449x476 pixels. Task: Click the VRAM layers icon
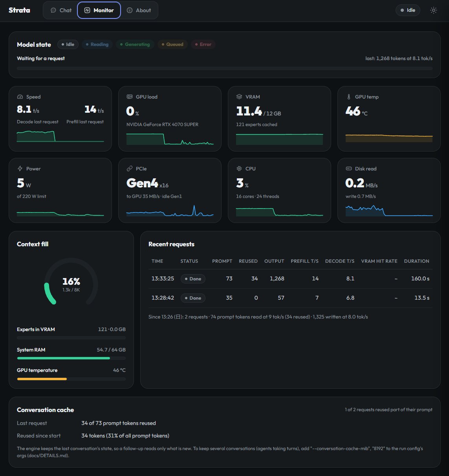point(239,97)
